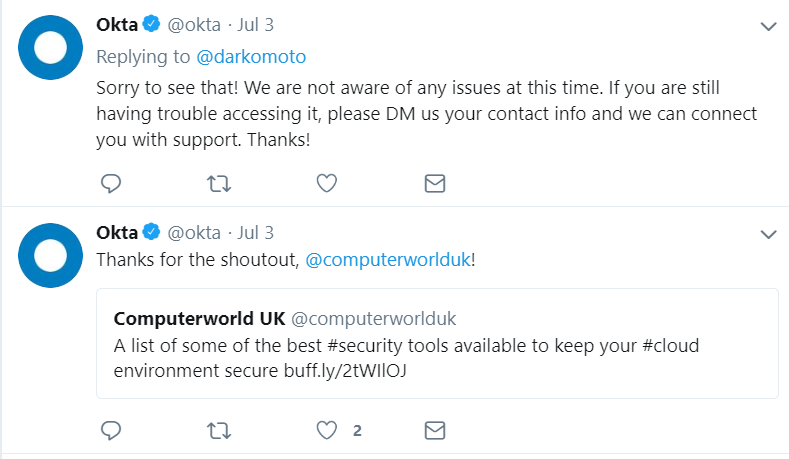Reply to the Thanks for the shoutout tweet
The height and width of the screenshot is (459, 789).
pos(111,431)
